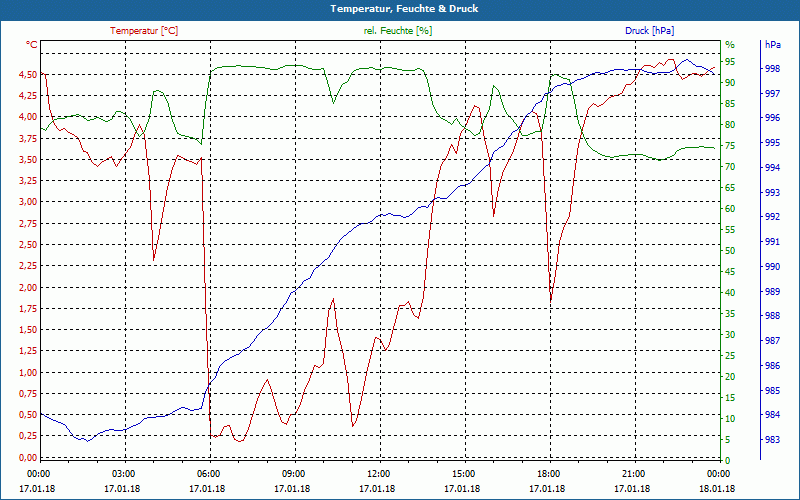Screen dimensions: 800x500
Task: Click the green '85' humidity axis value
Action: [730, 104]
